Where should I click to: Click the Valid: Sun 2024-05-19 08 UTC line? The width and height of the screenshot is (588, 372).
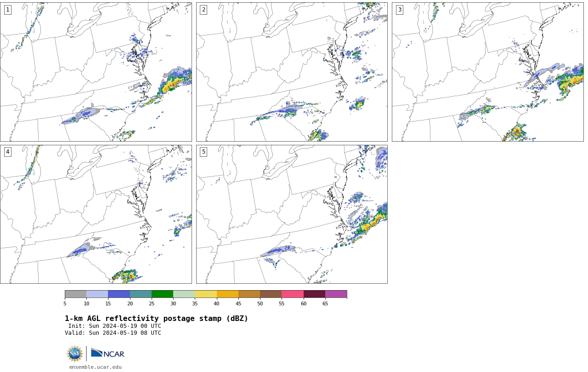[x=113, y=333]
